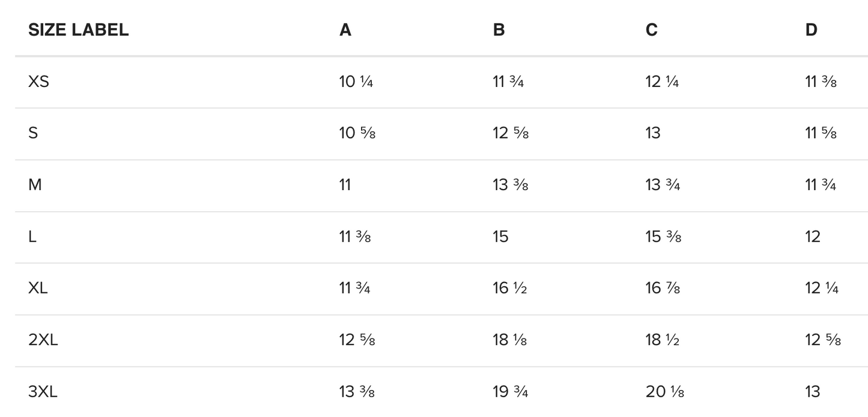Select the 12 ¼ value in XL row
The height and width of the screenshot is (417, 868).
(822, 288)
